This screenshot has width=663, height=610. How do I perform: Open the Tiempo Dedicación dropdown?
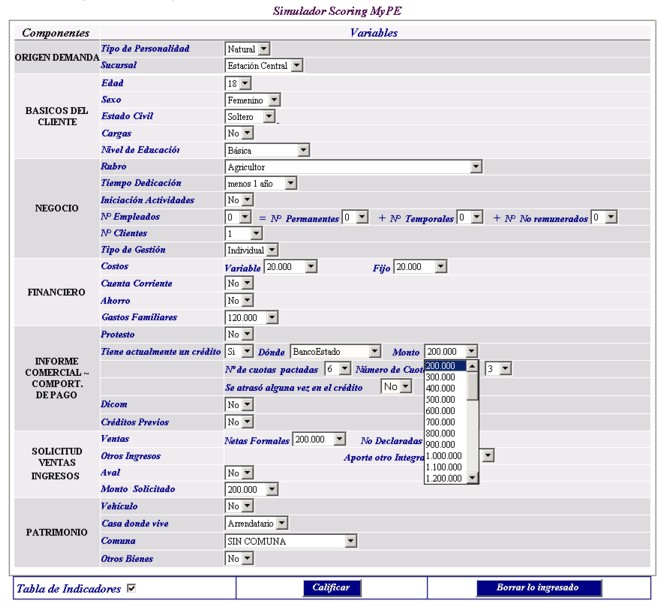[260, 183]
